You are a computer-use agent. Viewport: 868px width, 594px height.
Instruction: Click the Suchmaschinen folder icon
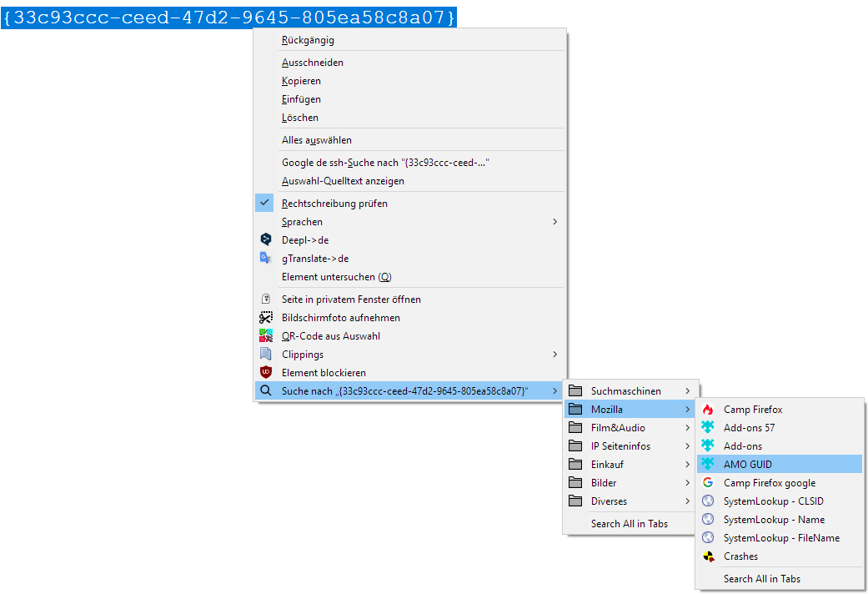point(575,390)
